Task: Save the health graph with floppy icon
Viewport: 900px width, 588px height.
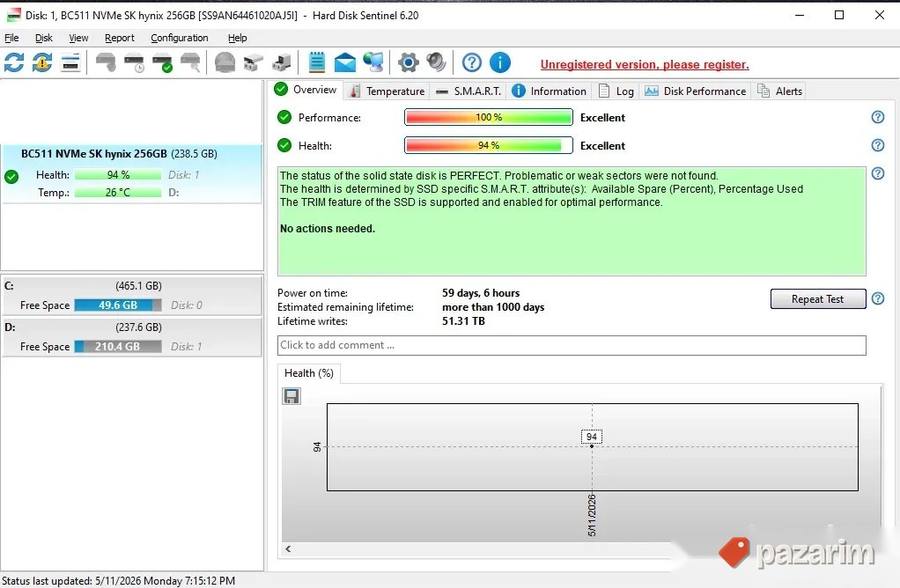Action: 292,396
